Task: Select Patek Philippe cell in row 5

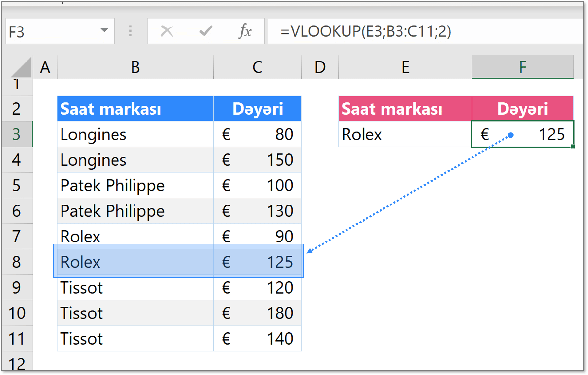Action: [135, 185]
